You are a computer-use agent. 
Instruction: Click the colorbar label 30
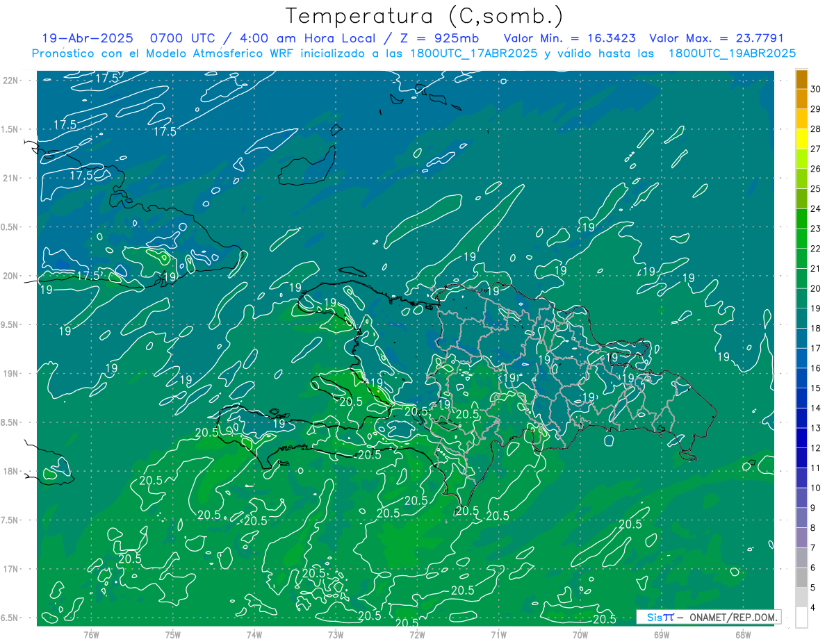tap(816, 89)
